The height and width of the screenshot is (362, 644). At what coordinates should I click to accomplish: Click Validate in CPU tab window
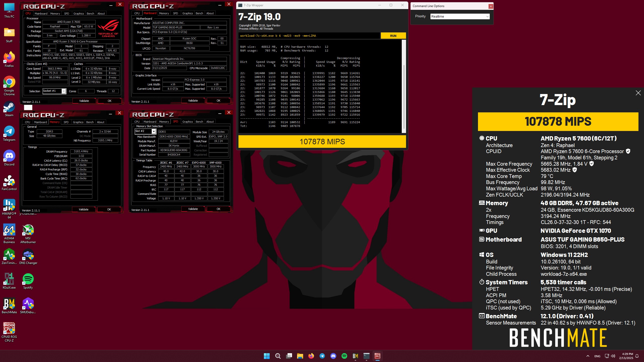(84, 101)
